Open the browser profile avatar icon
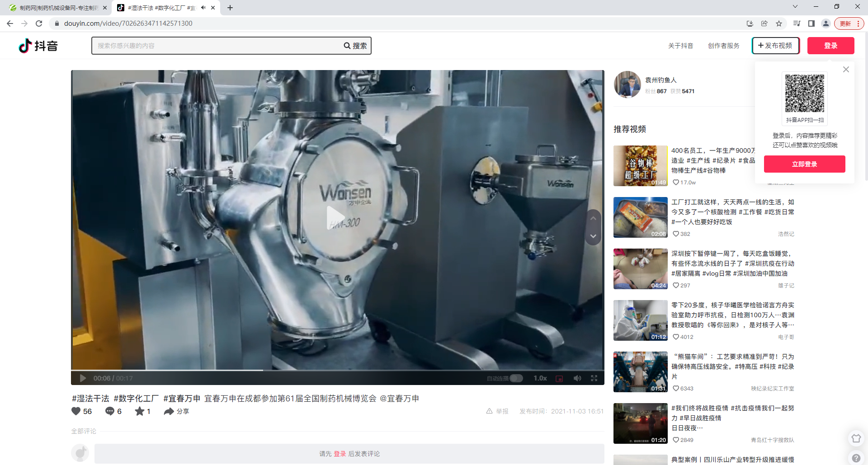Viewport: 868px width, 465px height. (826, 23)
